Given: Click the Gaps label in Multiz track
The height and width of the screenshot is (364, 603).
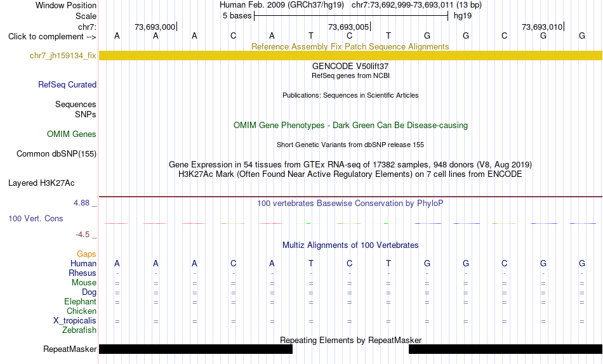Looking at the screenshot, I should click(x=86, y=254).
